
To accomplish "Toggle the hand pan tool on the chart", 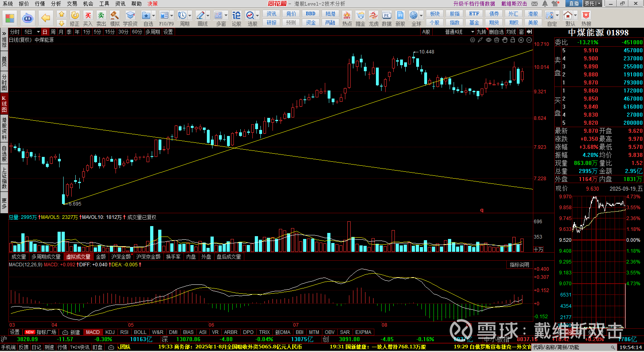I will pos(505,40).
